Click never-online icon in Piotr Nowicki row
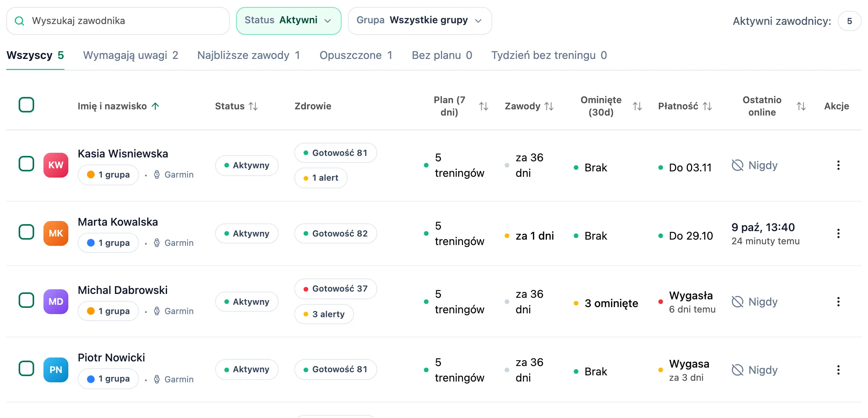 pos(737,370)
